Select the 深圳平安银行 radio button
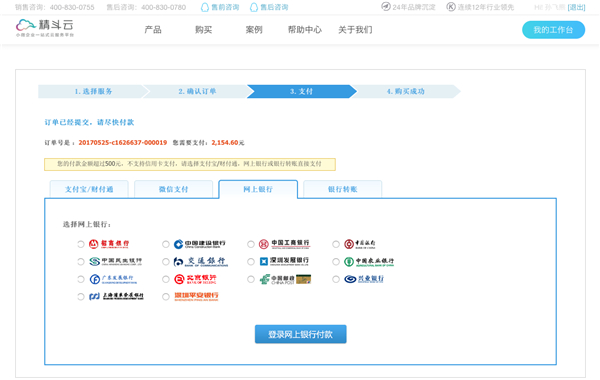This screenshot has width=600, height=380. [166, 297]
